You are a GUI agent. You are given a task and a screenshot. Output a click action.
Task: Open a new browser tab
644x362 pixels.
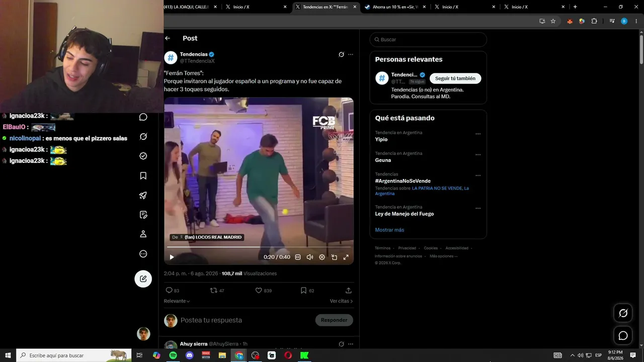(575, 7)
